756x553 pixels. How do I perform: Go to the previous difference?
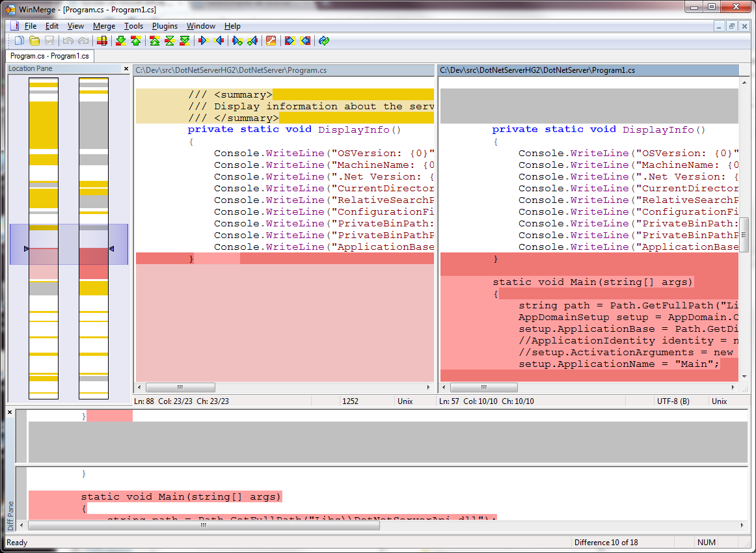pyautogui.click(x=135, y=41)
